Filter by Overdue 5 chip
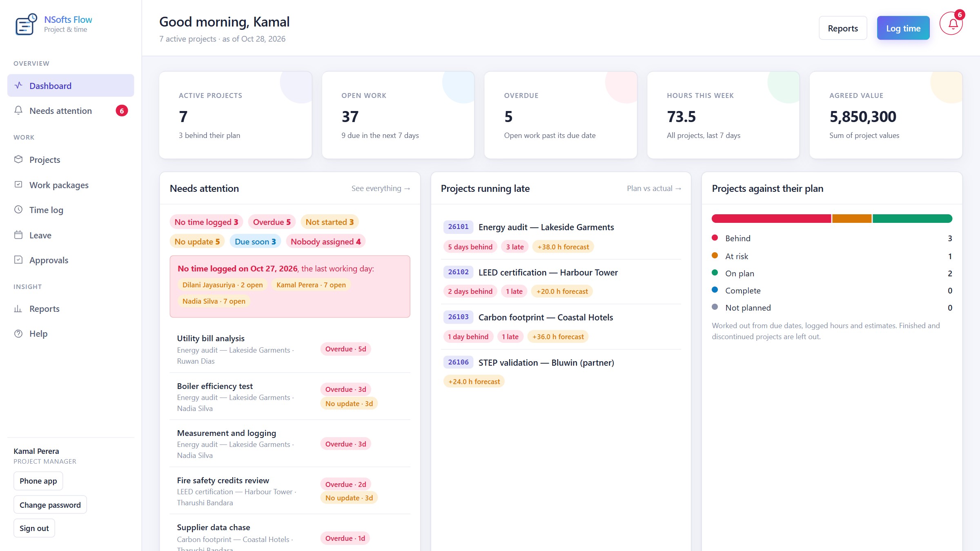 tap(272, 222)
